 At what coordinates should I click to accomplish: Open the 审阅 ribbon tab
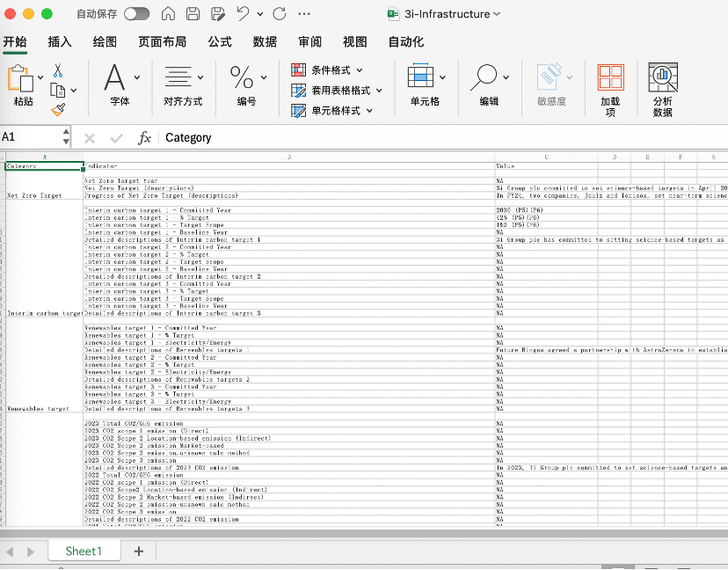(309, 42)
